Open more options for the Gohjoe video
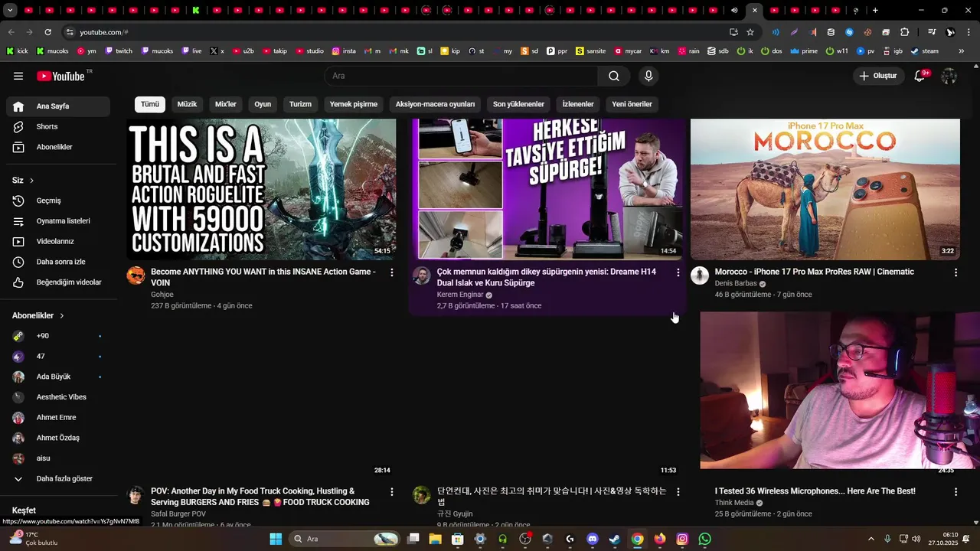This screenshot has width=980, height=551. tap(392, 272)
